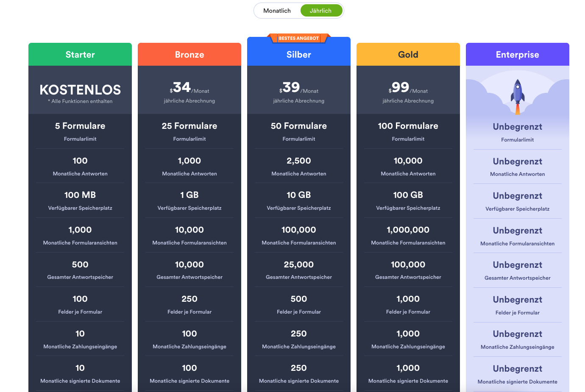Open the Enterprise plan header
The height and width of the screenshot is (392, 585).
click(x=517, y=55)
